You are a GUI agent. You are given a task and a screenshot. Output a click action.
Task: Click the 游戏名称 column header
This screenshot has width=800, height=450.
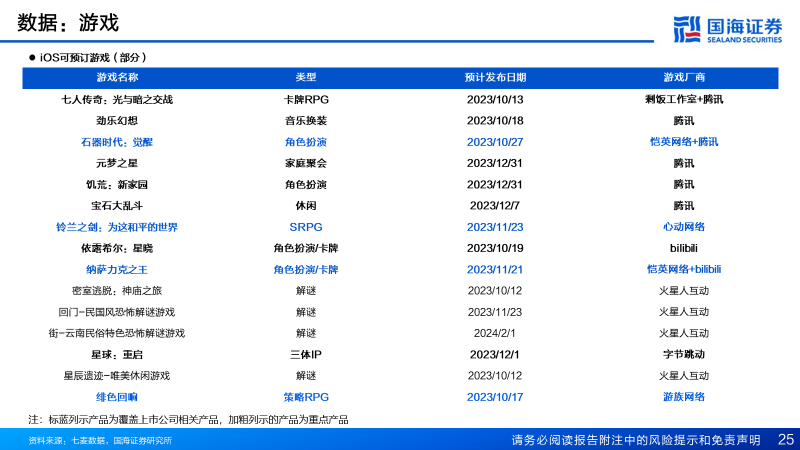pyautogui.click(x=117, y=78)
